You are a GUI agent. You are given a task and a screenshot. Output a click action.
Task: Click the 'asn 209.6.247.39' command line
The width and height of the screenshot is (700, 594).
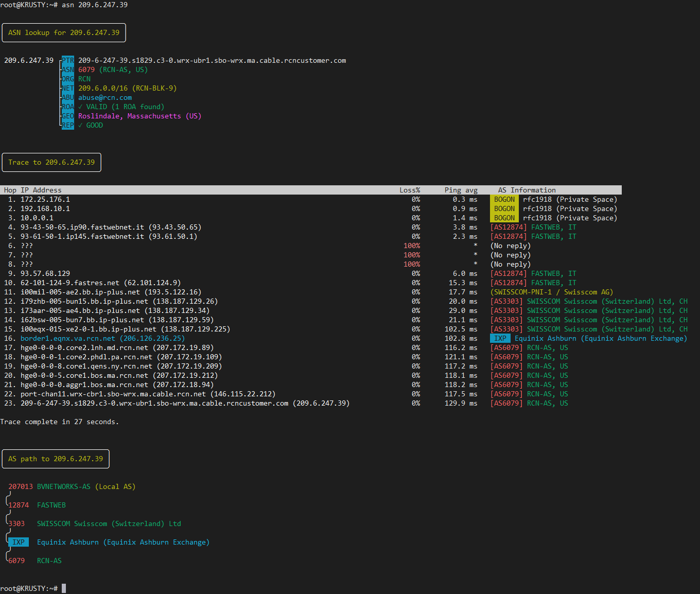[x=95, y=5]
